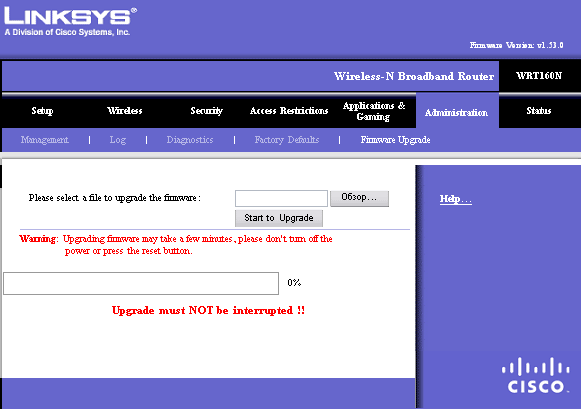Image resolution: width=581 pixels, height=410 pixels.
Task: Click the WRT160N model label
Action: coord(539,76)
